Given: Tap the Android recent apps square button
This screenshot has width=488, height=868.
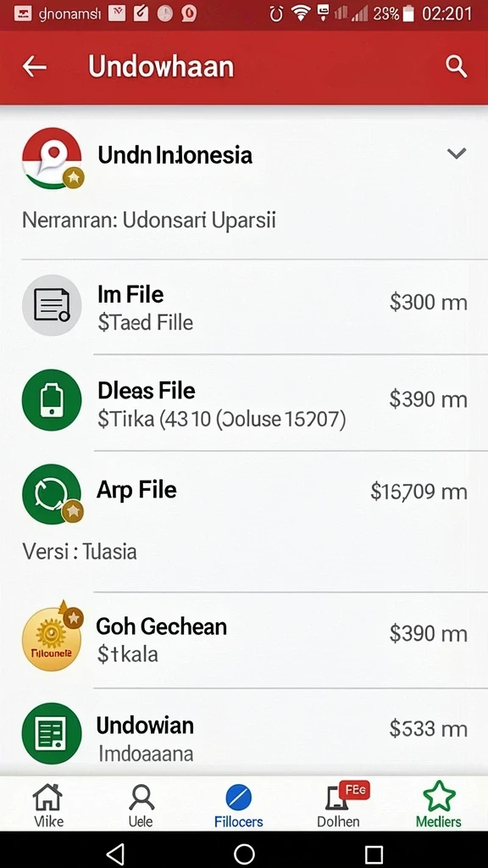Looking at the screenshot, I should [374, 854].
